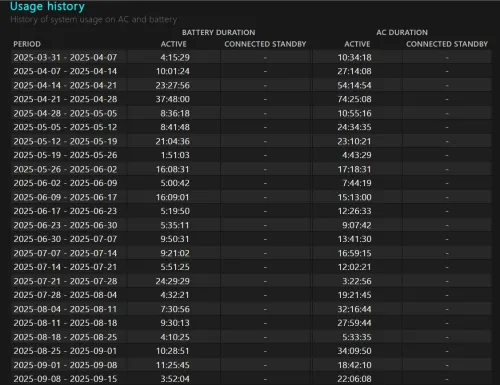Select battery active value 10:01:24
The image size is (500, 385).
pos(173,71)
